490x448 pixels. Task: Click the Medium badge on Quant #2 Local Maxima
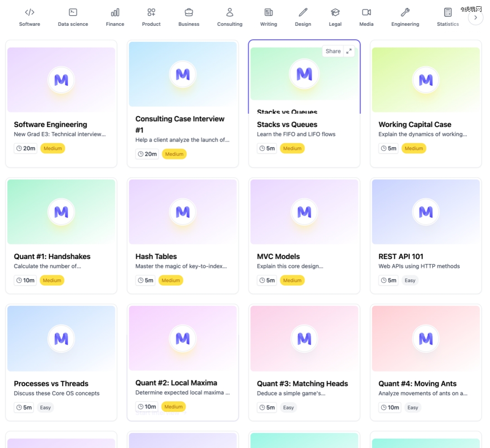[174, 406]
